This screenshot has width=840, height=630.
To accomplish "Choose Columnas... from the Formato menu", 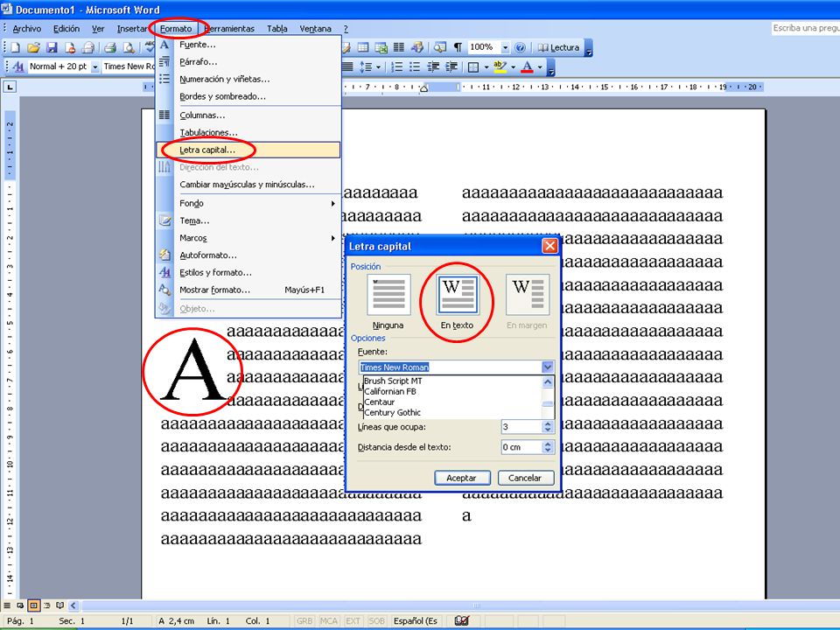I will point(248,115).
